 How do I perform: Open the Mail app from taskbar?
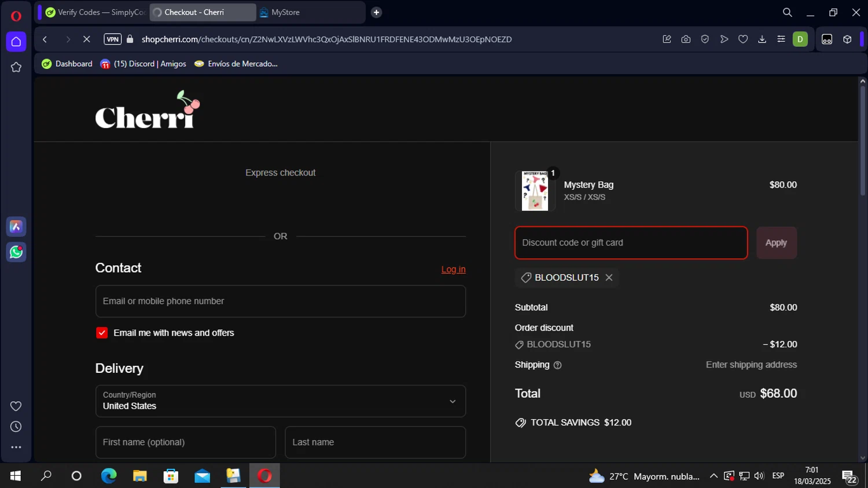point(203,476)
